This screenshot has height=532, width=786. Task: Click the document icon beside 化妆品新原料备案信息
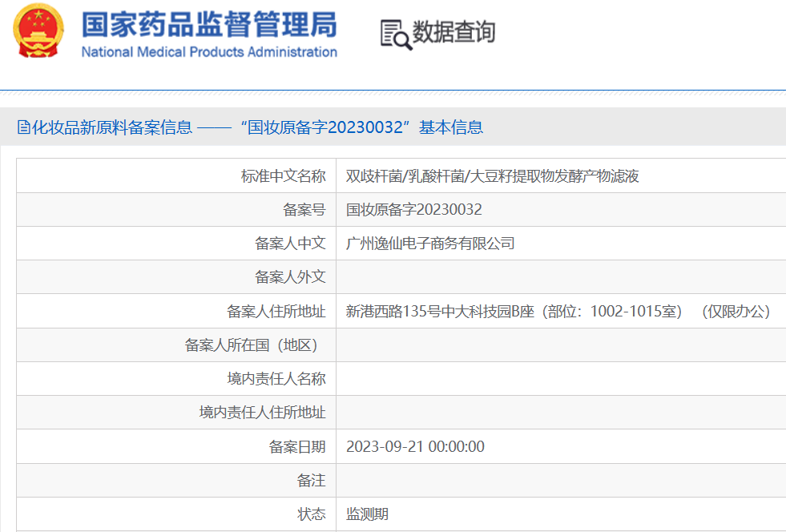pyautogui.click(x=23, y=127)
